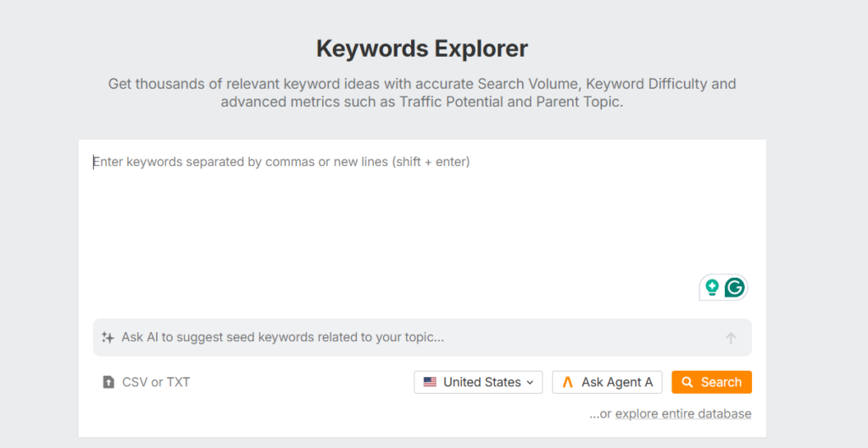Click the CSV or TXT upload link
The height and width of the screenshot is (448, 868).
(x=147, y=382)
